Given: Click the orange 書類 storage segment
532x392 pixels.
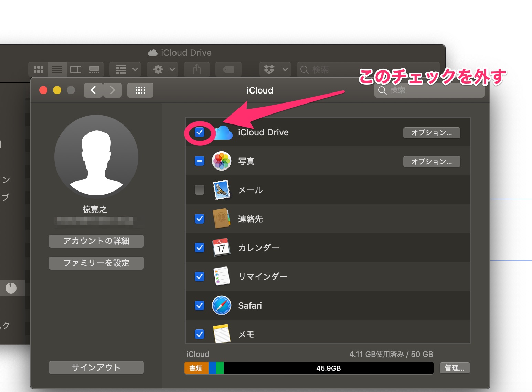Looking at the screenshot, I should pyautogui.click(x=196, y=368).
